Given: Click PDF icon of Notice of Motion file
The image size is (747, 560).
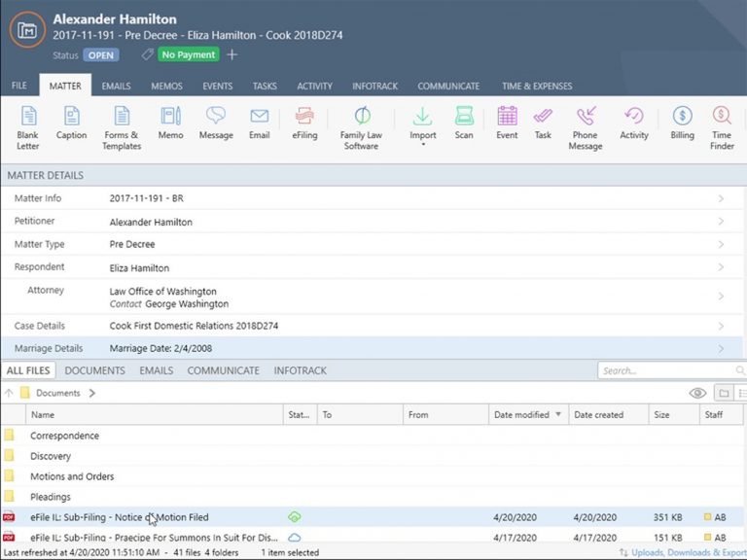Looking at the screenshot, I should pyautogui.click(x=9, y=516).
